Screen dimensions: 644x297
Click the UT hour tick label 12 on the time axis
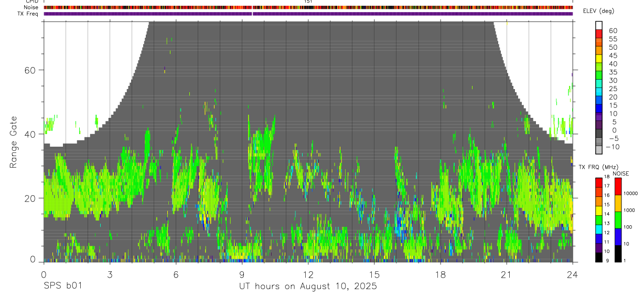pos(308,274)
